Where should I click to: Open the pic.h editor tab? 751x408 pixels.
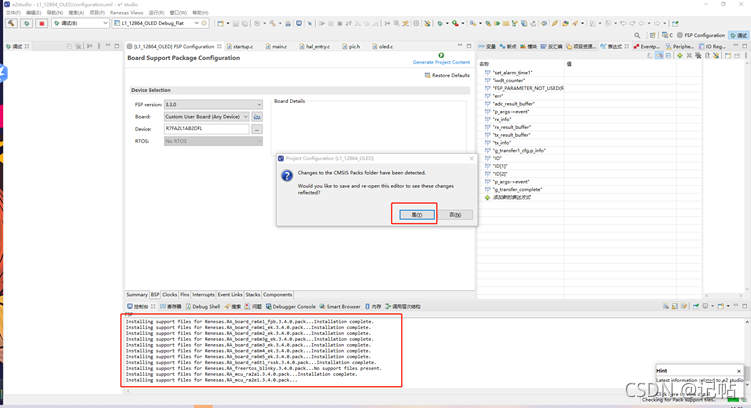[x=351, y=46]
